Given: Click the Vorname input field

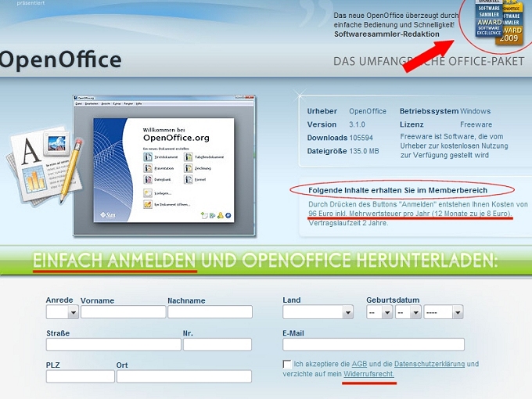Looking at the screenshot, I should (x=123, y=312).
